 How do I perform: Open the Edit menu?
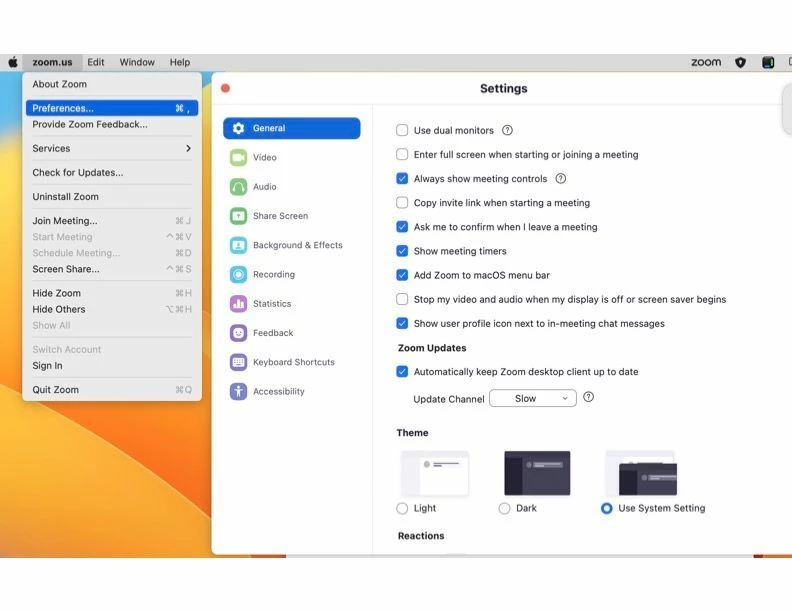(x=95, y=62)
